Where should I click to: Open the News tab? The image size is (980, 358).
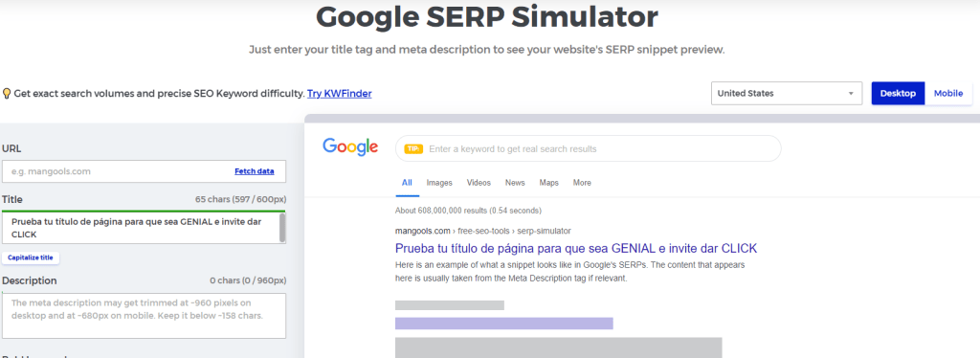point(515,183)
